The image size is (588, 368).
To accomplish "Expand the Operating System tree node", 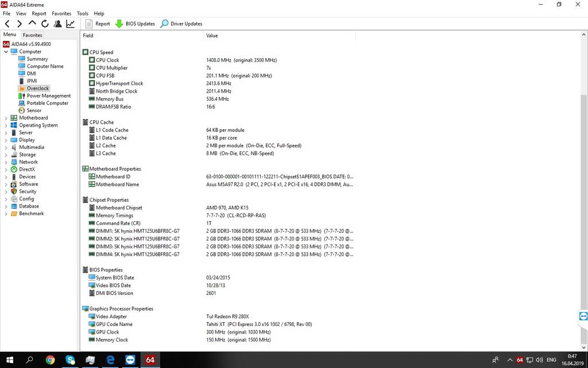I will (x=6, y=125).
